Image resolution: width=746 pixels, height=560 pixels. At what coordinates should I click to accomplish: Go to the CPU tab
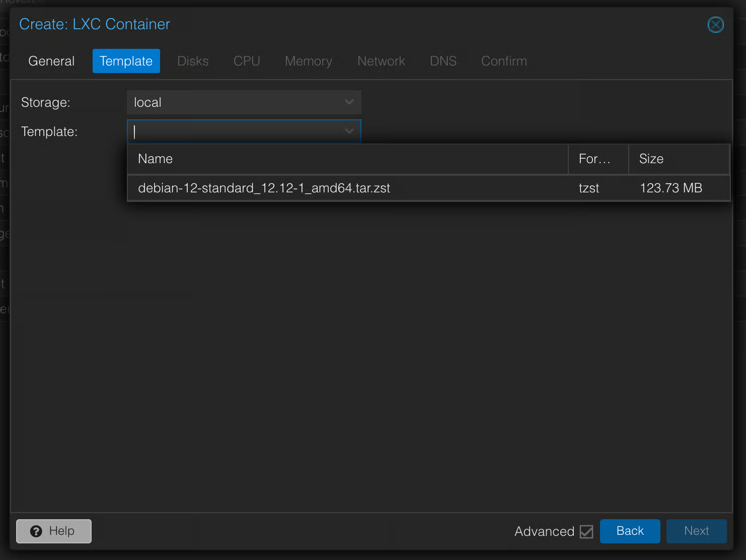247,61
